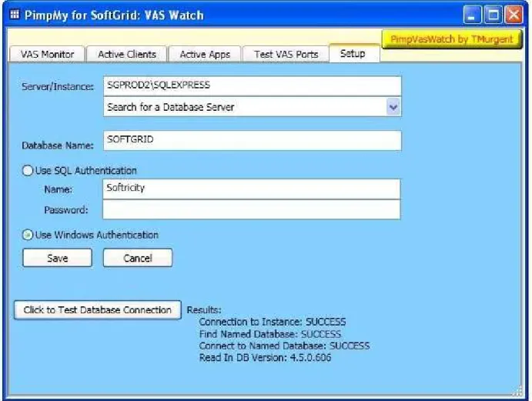Click the Server/Instance input field
The image size is (532, 401).
point(252,86)
